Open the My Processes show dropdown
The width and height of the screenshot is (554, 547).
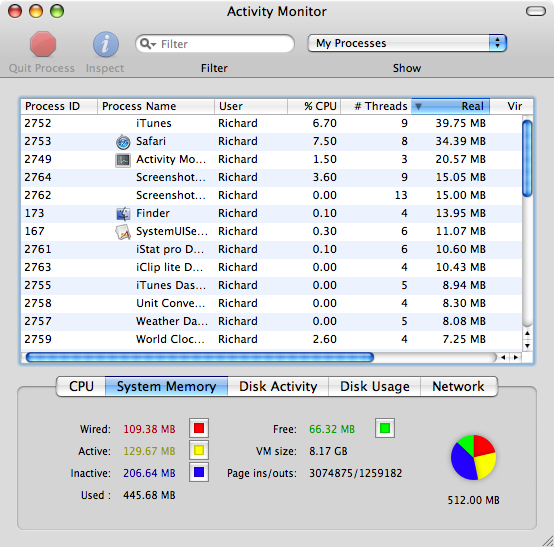407,43
